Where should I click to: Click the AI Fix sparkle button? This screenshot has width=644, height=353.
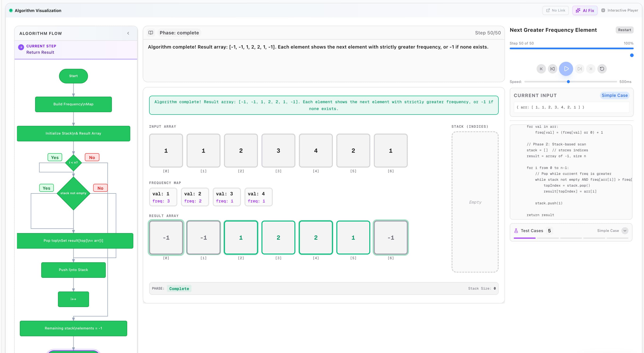[585, 11]
